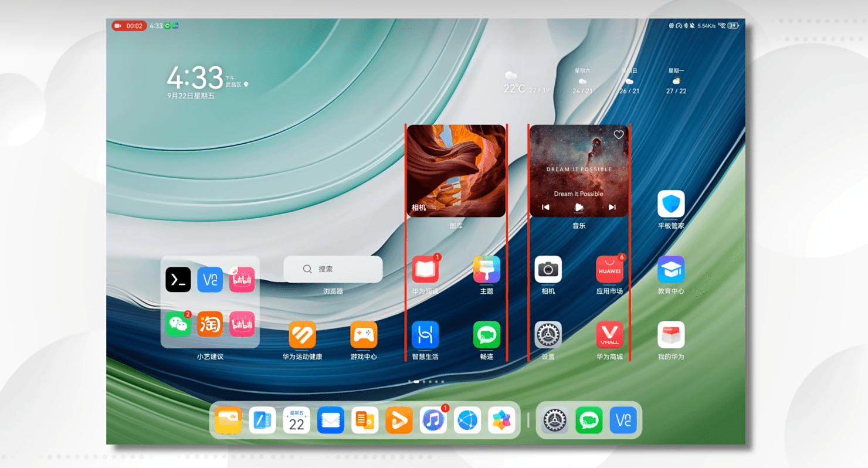Viewport: 868px width, 468px height.
Task: Open the 教育中心 education center app
Action: (671, 269)
